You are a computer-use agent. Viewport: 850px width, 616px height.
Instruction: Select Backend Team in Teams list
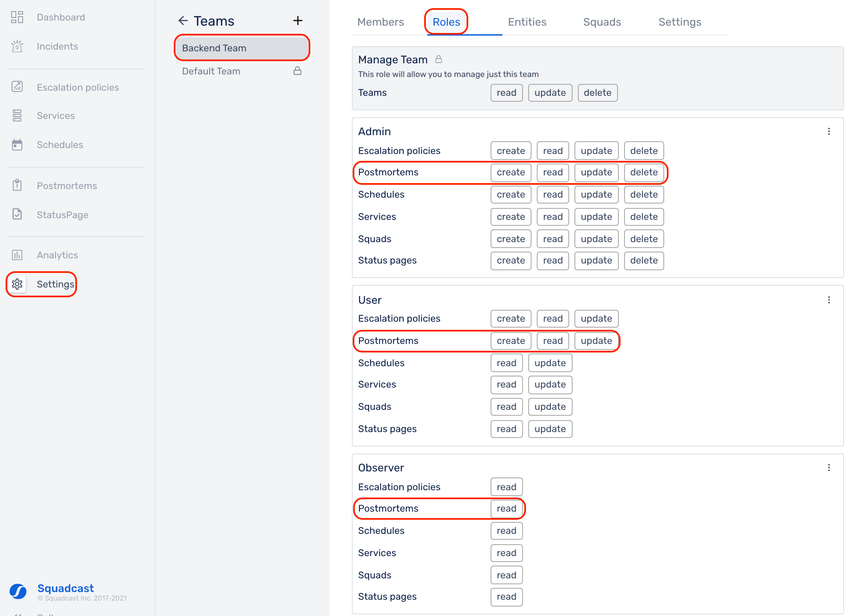click(242, 48)
